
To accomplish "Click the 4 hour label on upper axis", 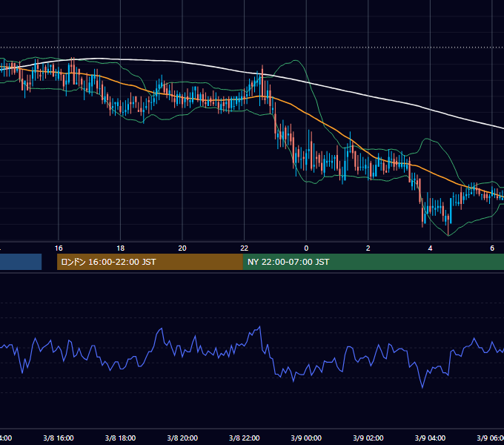I will coord(430,248).
